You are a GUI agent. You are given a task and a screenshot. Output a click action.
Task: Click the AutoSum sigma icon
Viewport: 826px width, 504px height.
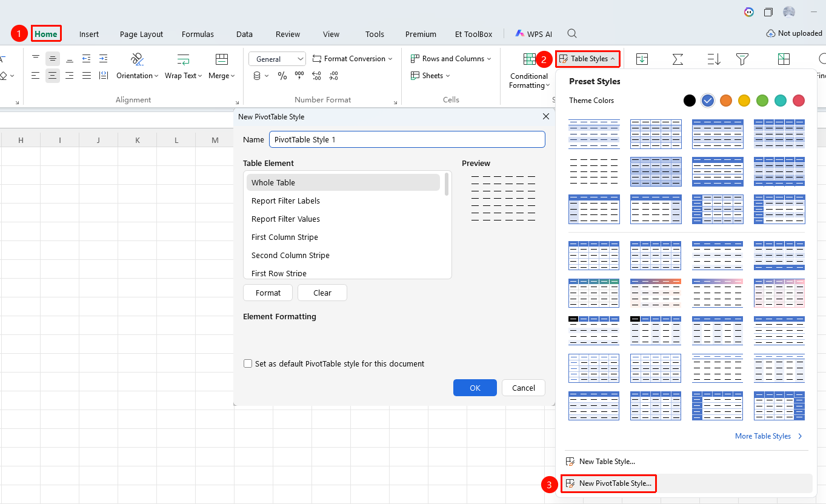[678, 59]
